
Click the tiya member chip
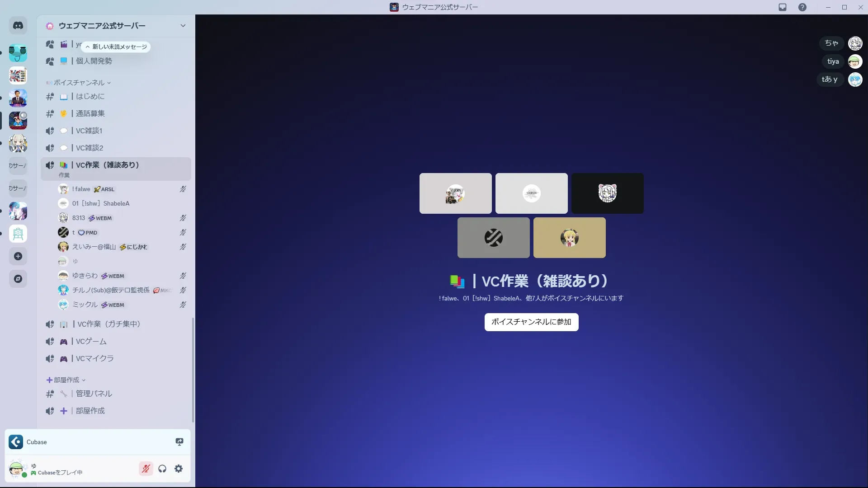click(x=833, y=61)
